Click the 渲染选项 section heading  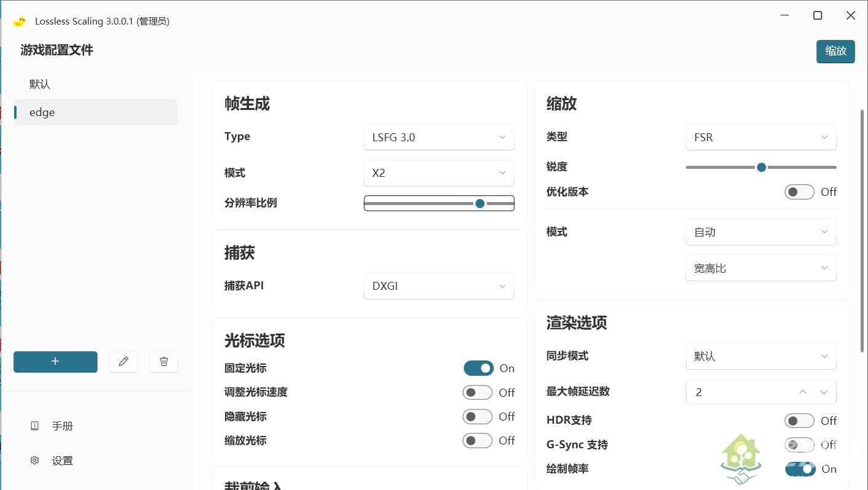[577, 322]
